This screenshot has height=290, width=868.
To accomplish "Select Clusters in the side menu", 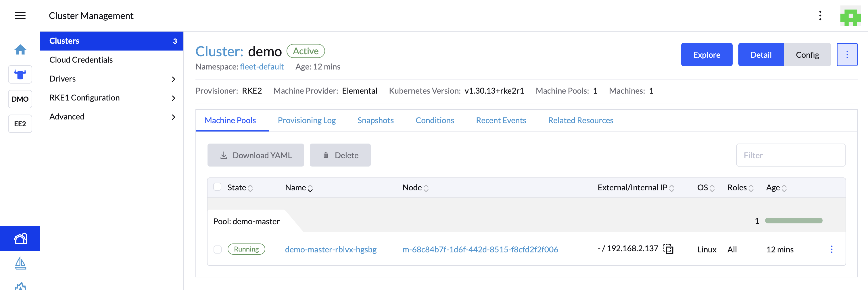I will pos(112,41).
